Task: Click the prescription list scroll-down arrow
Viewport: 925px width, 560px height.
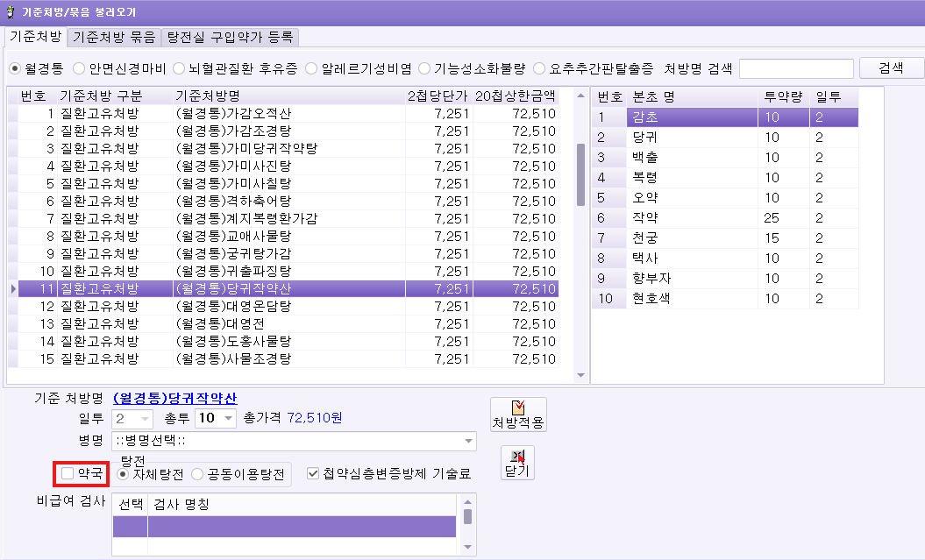Action: tap(580, 375)
